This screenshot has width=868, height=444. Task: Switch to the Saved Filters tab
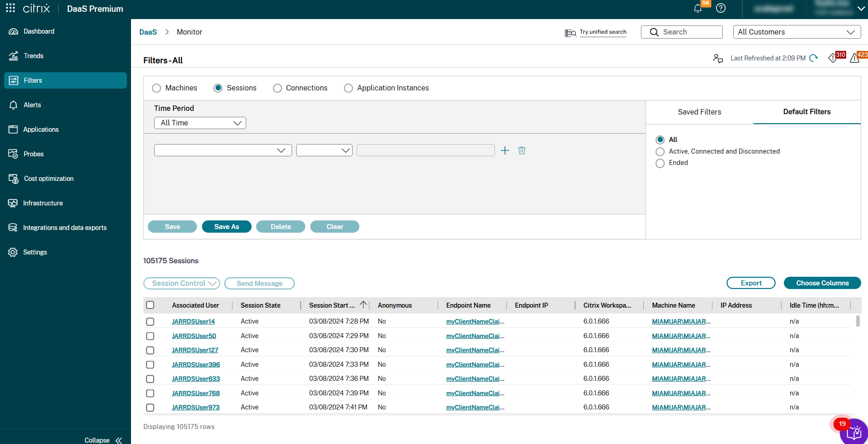[x=699, y=112]
